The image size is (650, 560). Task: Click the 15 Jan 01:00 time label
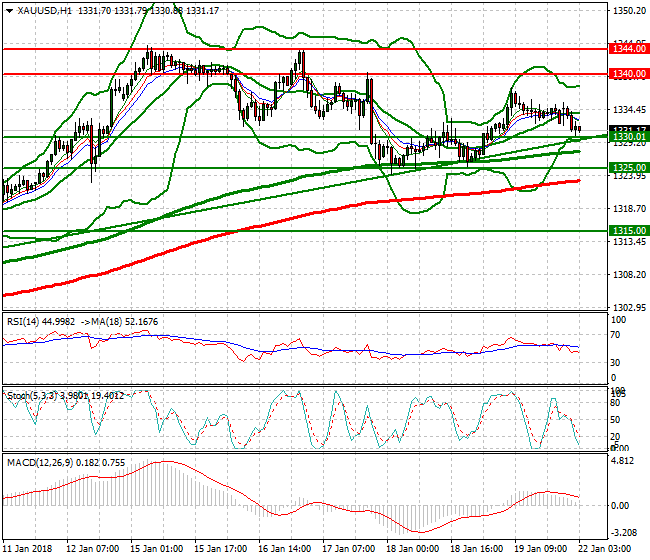[x=157, y=548]
